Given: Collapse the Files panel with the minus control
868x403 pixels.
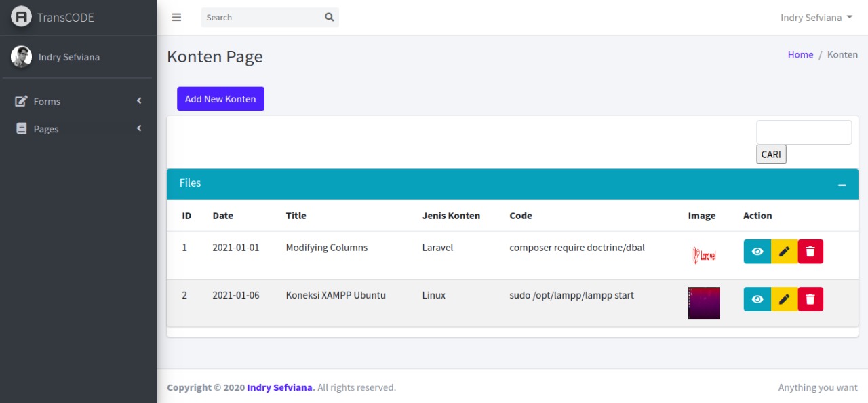Looking at the screenshot, I should 843,184.
